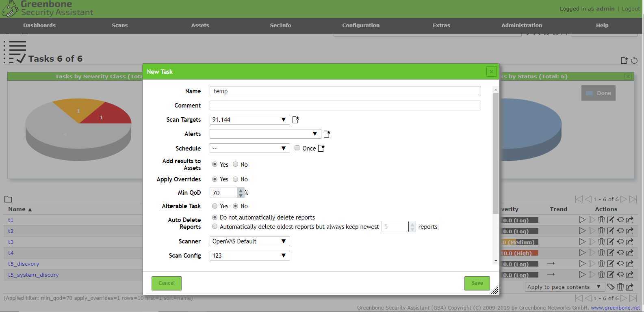Click the folder icon above the Name column
The width and height of the screenshot is (644, 312).
coord(8,199)
